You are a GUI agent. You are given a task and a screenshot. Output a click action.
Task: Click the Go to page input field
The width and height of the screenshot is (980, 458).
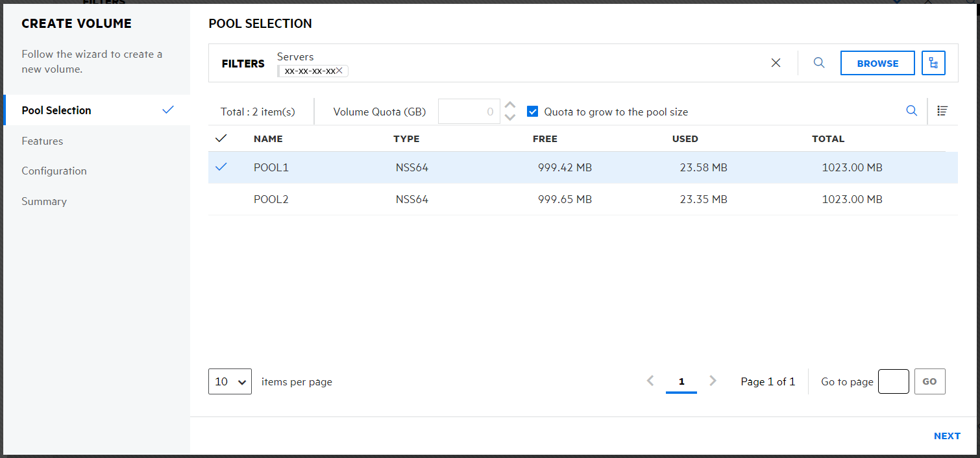pos(893,381)
